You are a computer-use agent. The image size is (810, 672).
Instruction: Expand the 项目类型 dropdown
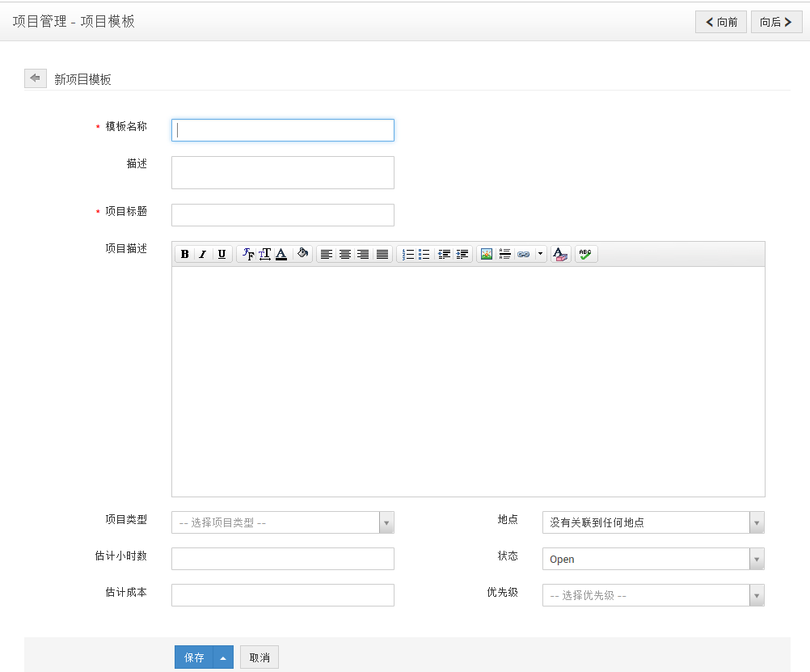pyautogui.click(x=283, y=522)
